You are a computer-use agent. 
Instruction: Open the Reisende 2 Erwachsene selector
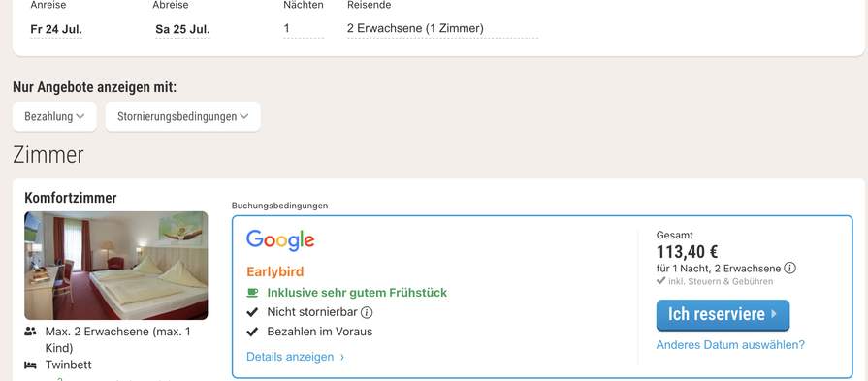(442, 29)
